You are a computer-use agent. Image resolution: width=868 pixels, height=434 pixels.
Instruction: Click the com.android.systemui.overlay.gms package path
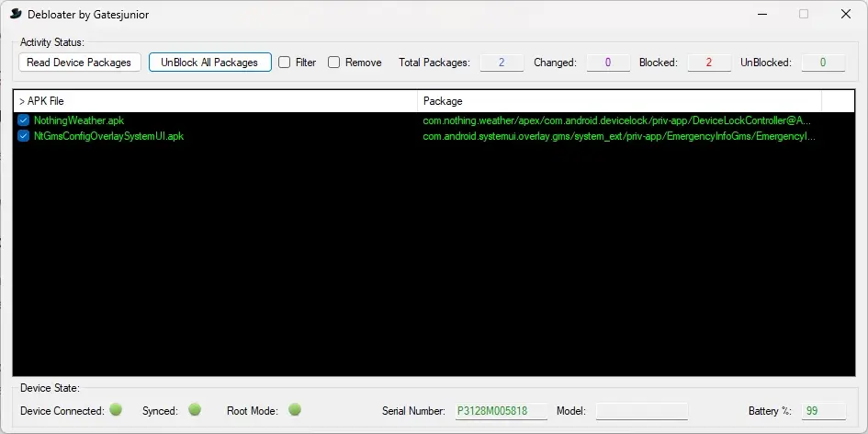click(x=619, y=136)
